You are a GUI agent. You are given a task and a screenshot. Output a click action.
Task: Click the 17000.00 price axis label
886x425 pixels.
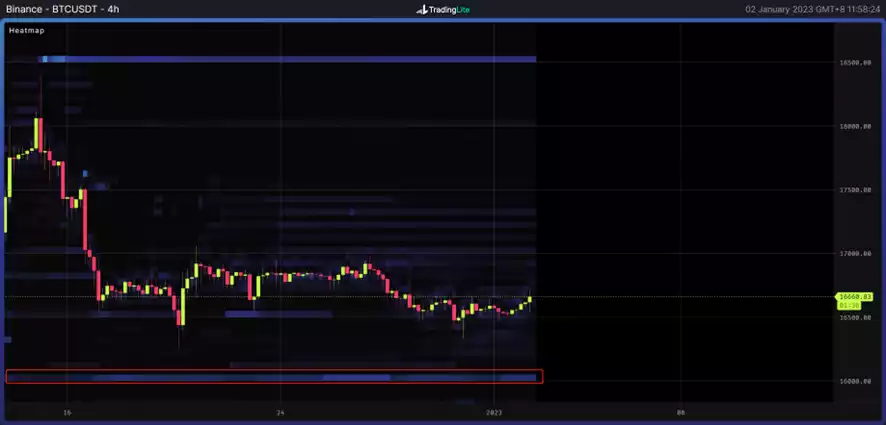coord(854,254)
